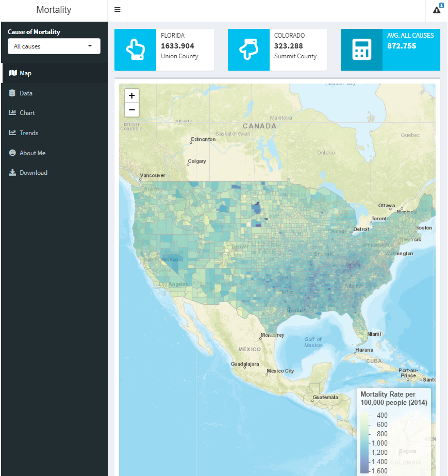This screenshot has width=448, height=476.
Task: Click the About Me smiley icon
Action: 12,153
